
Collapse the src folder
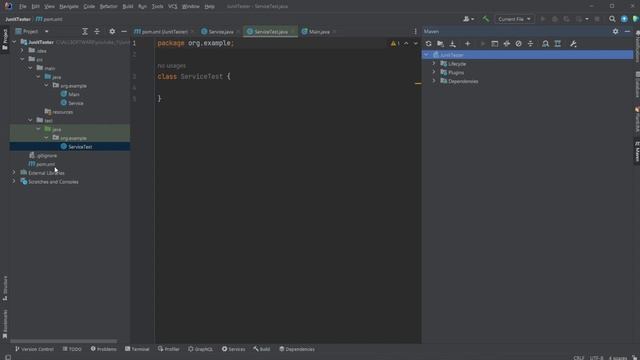tap(22, 59)
